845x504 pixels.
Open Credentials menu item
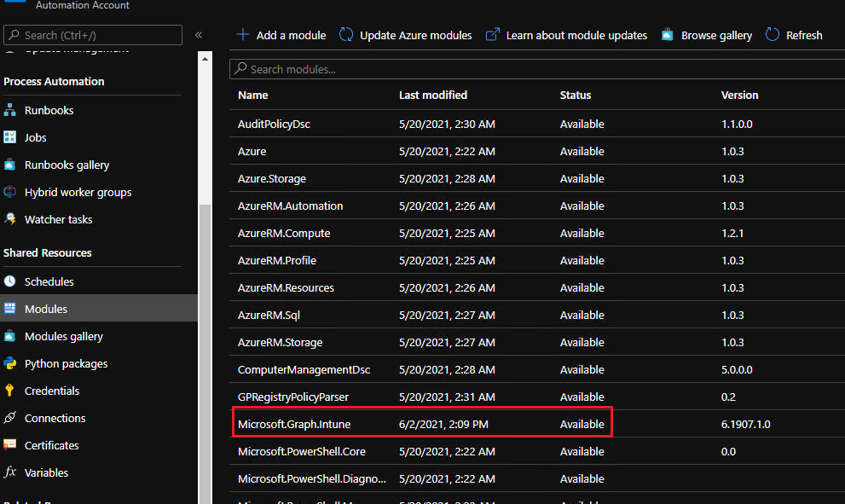(52, 391)
